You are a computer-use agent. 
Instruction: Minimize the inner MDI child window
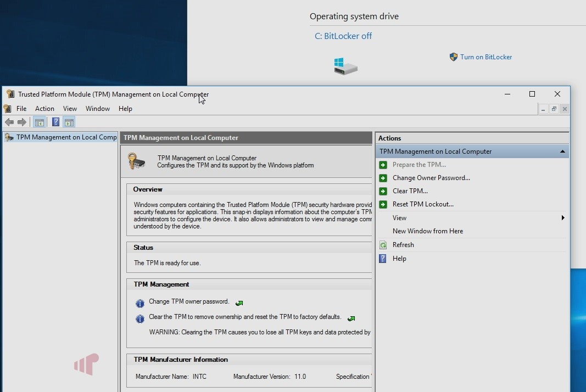click(x=543, y=109)
